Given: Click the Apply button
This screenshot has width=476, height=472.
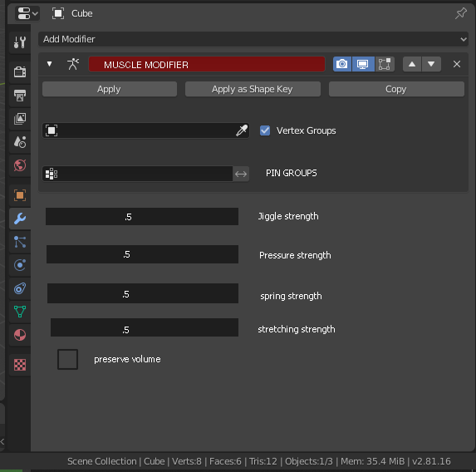Looking at the screenshot, I should click(110, 89).
